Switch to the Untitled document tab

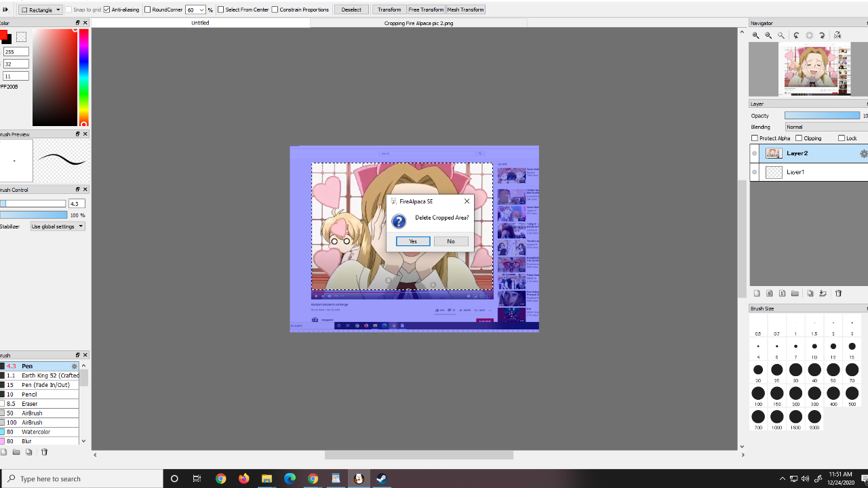coord(201,23)
